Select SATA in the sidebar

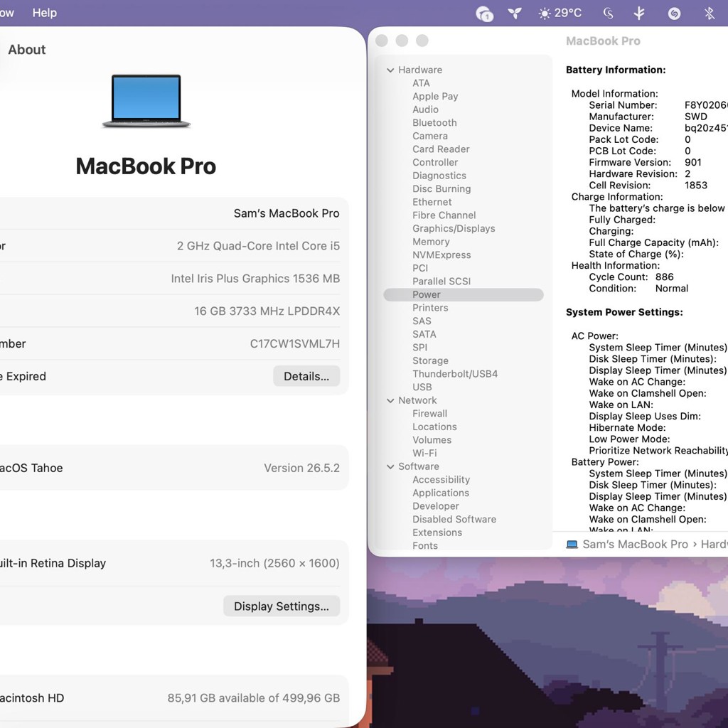coord(424,334)
